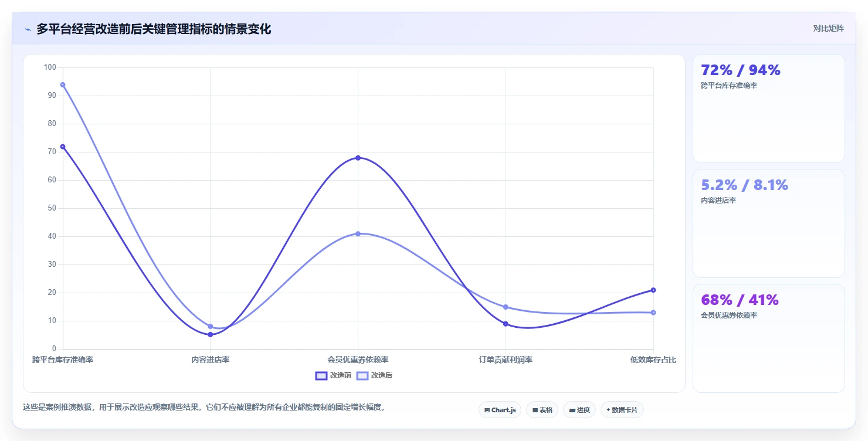The image size is (868, 441).
Task: Click the 数据卡片 tag pill
Action: pos(622,410)
